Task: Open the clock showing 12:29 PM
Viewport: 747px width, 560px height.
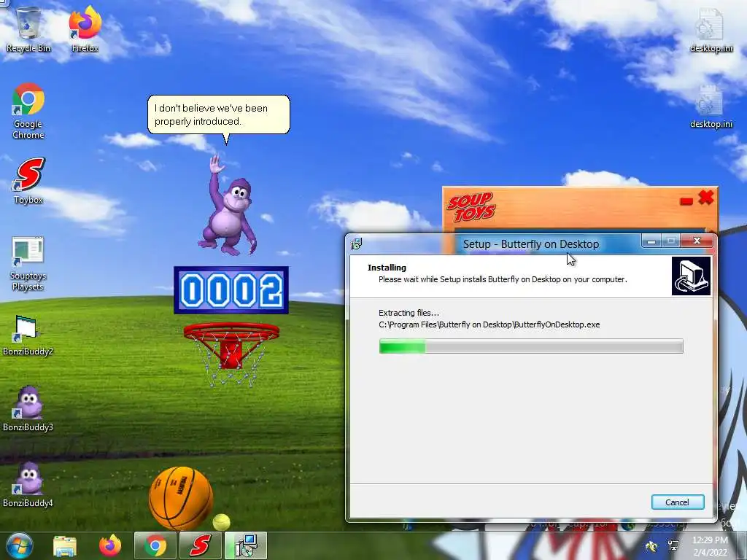Action: (710, 546)
